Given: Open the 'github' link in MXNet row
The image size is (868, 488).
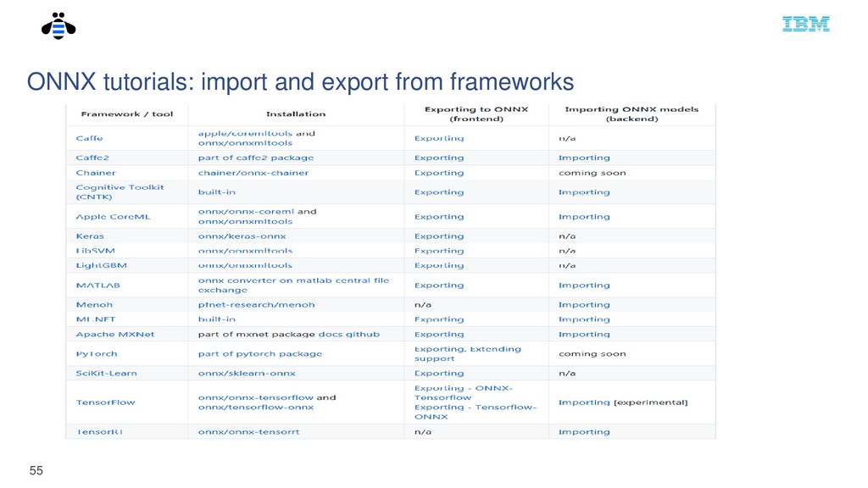Looking at the screenshot, I should click(363, 334).
